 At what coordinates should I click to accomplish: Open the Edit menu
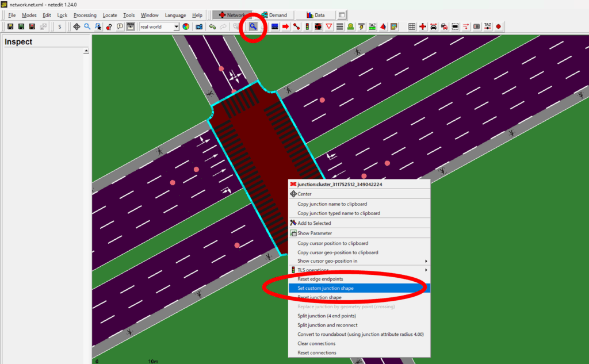tap(47, 15)
